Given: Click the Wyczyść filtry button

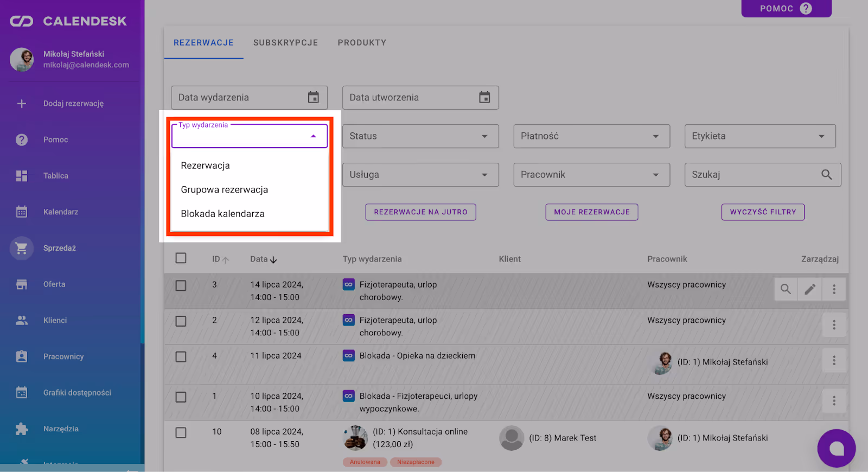Looking at the screenshot, I should click(x=763, y=212).
